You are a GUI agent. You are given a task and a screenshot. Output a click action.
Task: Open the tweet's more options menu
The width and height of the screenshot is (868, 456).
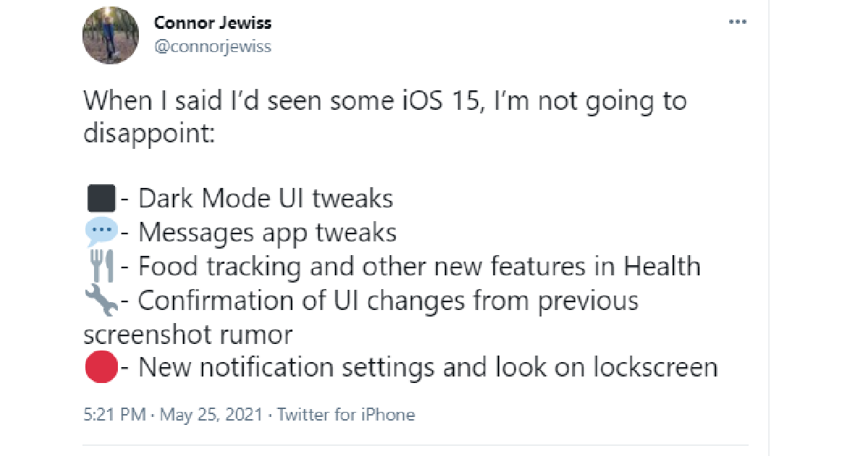(x=736, y=22)
